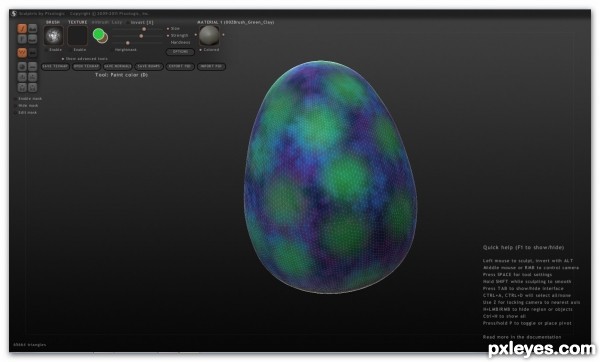This screenshot has height=362, width=600.
Task: Open the OPTIONS button
Action: pyautogui.click(x=180, y=52)
